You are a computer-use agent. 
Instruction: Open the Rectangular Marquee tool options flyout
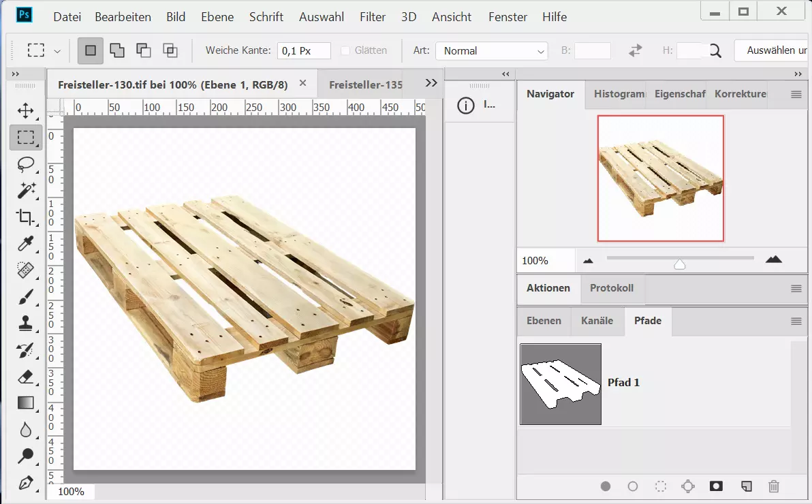click(x=59, y=50)
